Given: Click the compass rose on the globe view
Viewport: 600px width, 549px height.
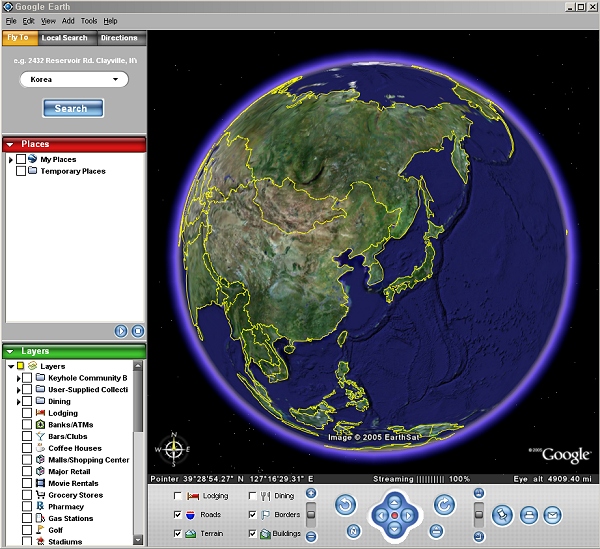Looking at the screenshot, I should coord(174,449).
